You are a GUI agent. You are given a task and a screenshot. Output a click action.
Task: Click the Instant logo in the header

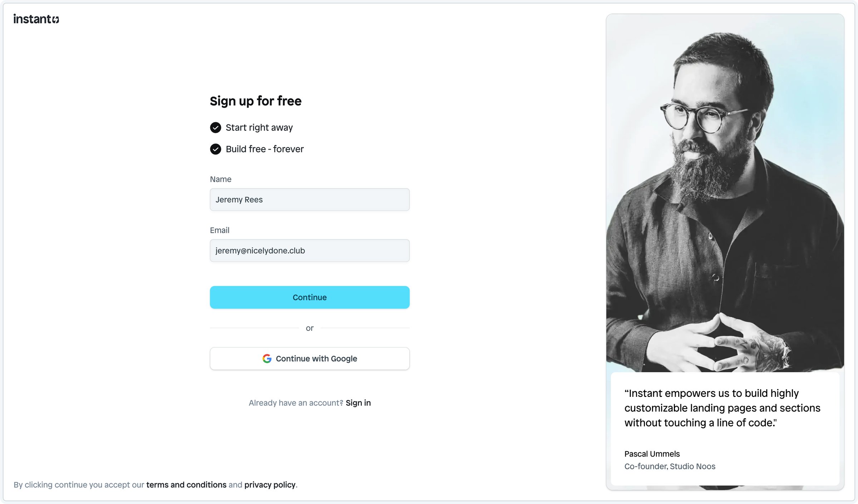36,19
